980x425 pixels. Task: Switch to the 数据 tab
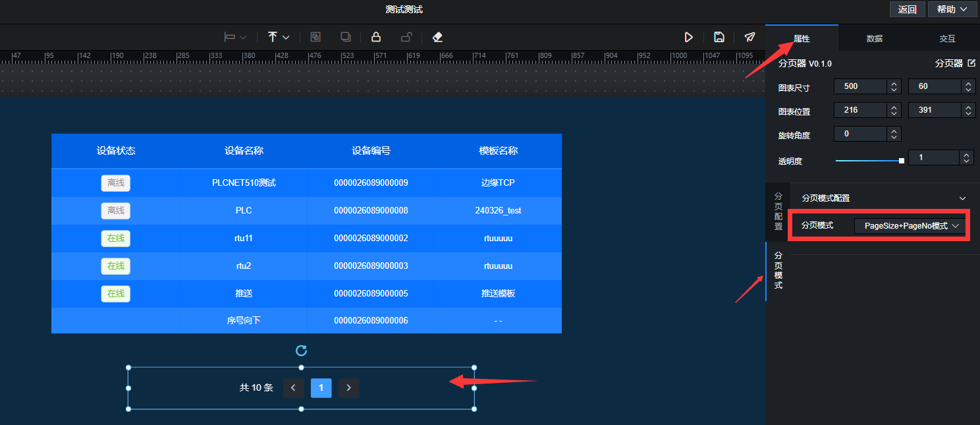[x=874, y=39]
